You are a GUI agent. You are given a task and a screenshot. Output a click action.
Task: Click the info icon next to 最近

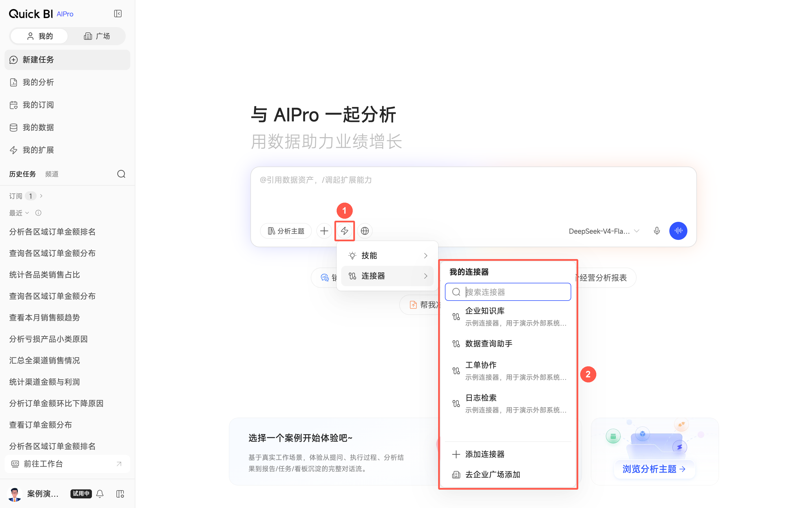tap(38, 213)
